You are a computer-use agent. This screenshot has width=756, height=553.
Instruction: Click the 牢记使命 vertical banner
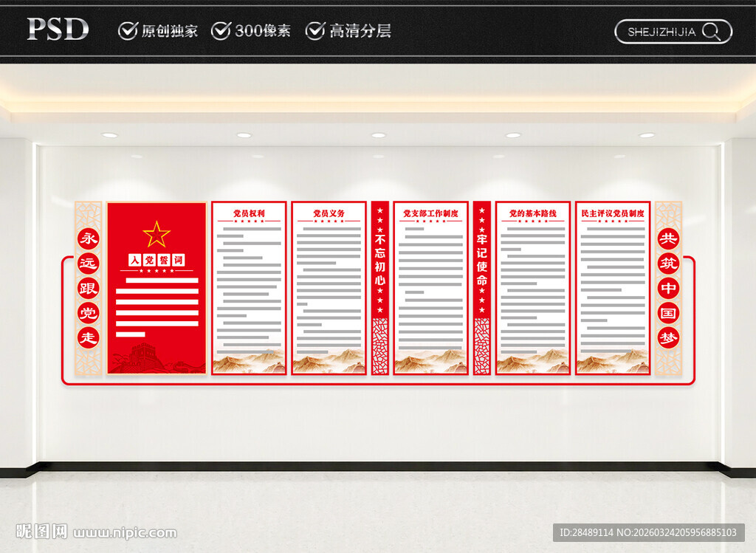pos(481,288)
